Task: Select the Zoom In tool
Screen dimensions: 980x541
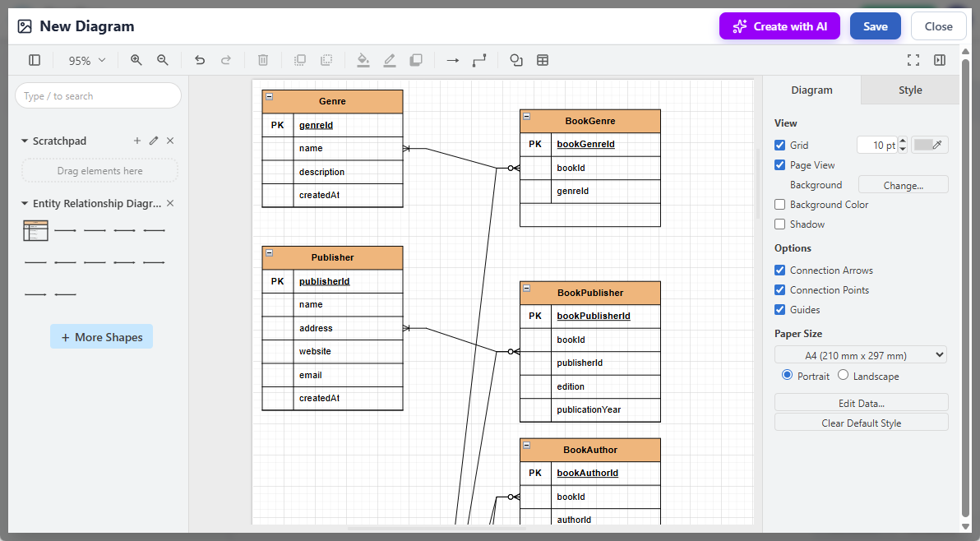Action: pos(136,59)
